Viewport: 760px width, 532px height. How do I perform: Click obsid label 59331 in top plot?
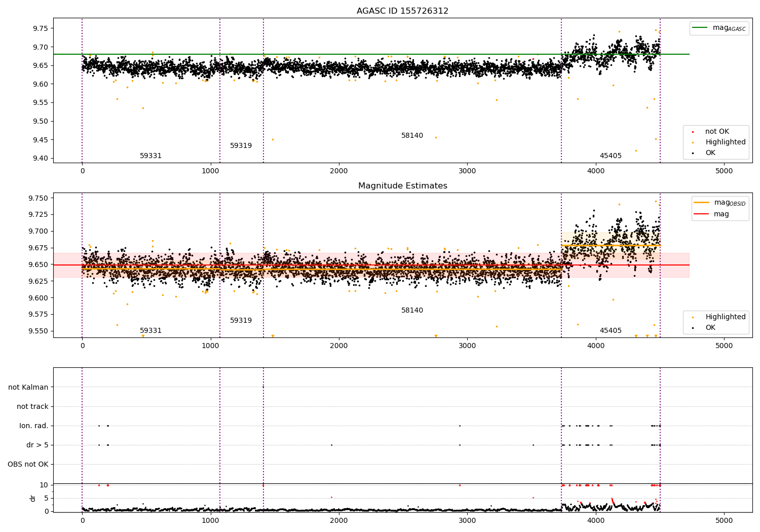click(x=150, y=156)
